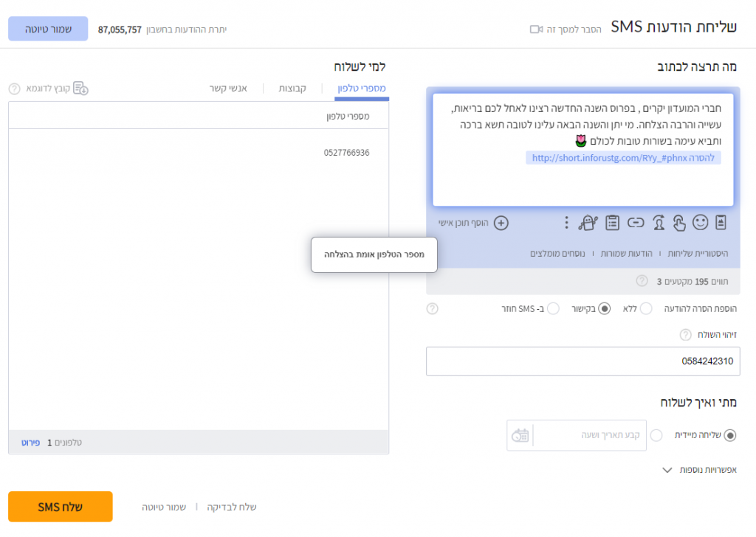Click the emoji smiley icon in message toolbar
The width and height of the screenshot is (756, 537).
pyautogui.click(x=700, y=222)
